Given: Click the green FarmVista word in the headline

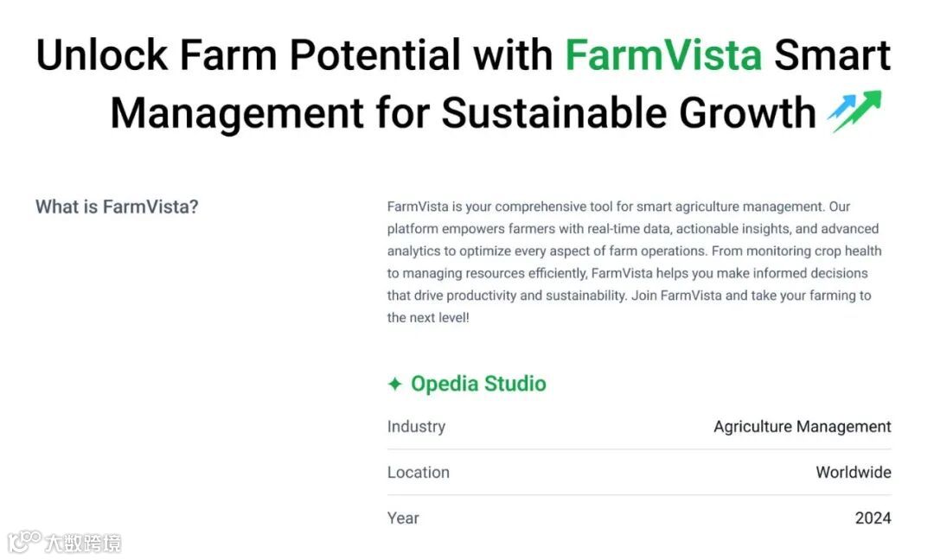Looking at the screenshot, I should click(663, 55).
